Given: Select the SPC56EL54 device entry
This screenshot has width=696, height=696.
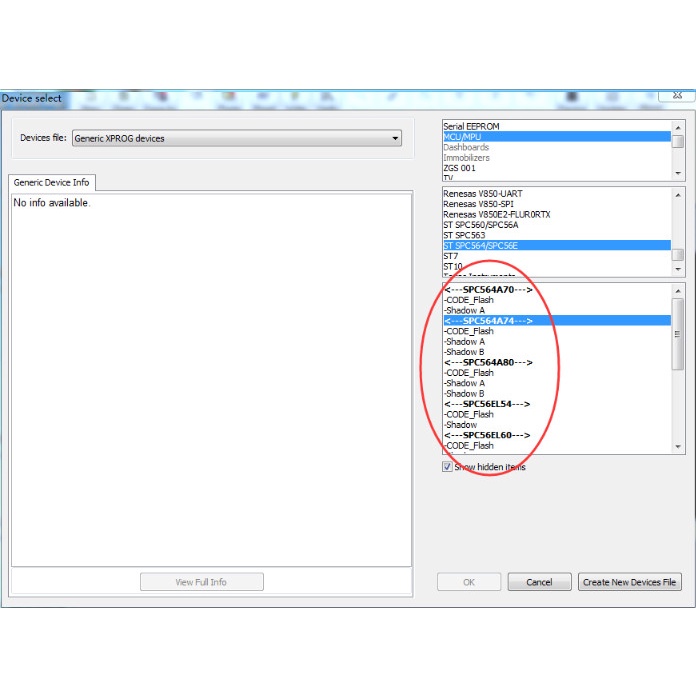Looking at the screenshot, I should pos(487,404).
